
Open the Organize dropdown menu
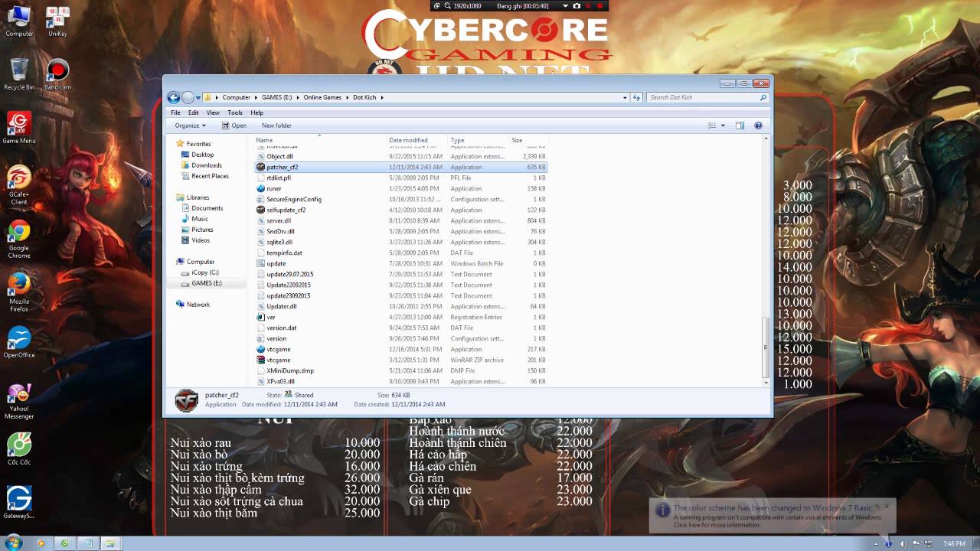pyautogui.click(x=189, y=126)
